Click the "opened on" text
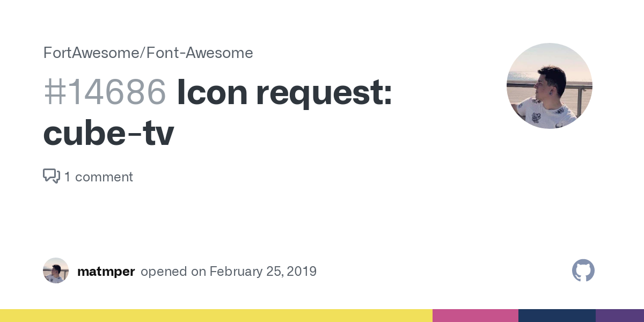Image resolution: width=644 pixels, height=322 pixels. [173, 272]
